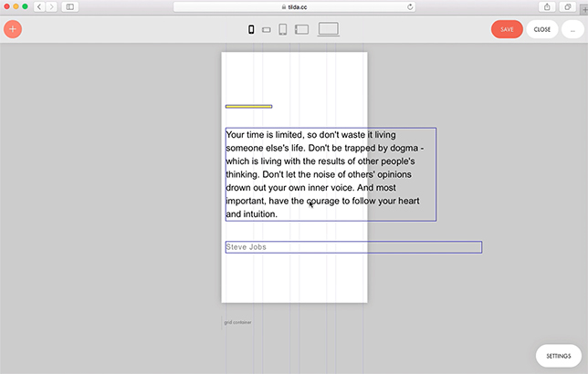Image resolution: width=588 pixels, height=374 pixels.
Task: Select the yellow line shape element
Action: (248, 107)
